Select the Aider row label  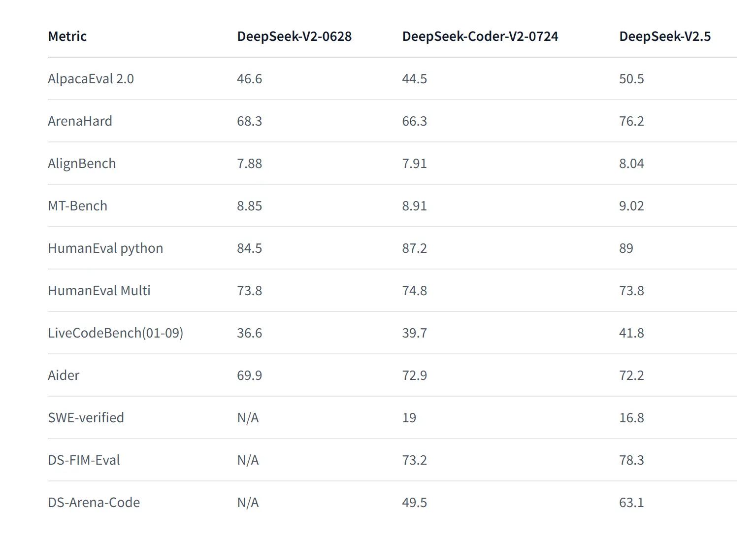point(64,375)
